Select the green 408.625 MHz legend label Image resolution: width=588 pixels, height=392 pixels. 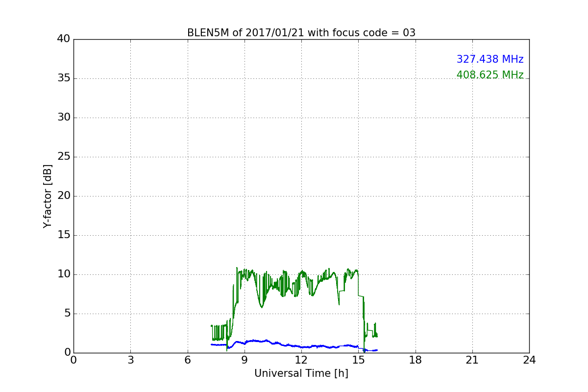pos(490,75)
